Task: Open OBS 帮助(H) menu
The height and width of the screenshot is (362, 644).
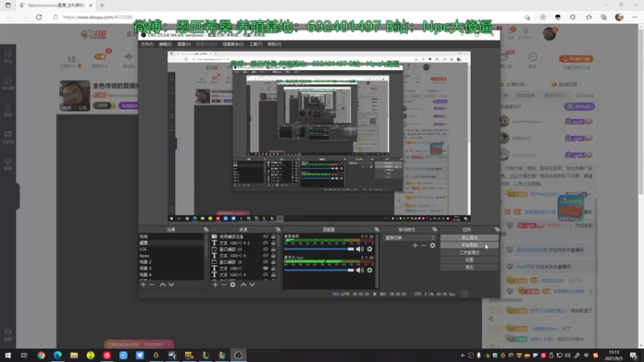Action: (274, 44)
